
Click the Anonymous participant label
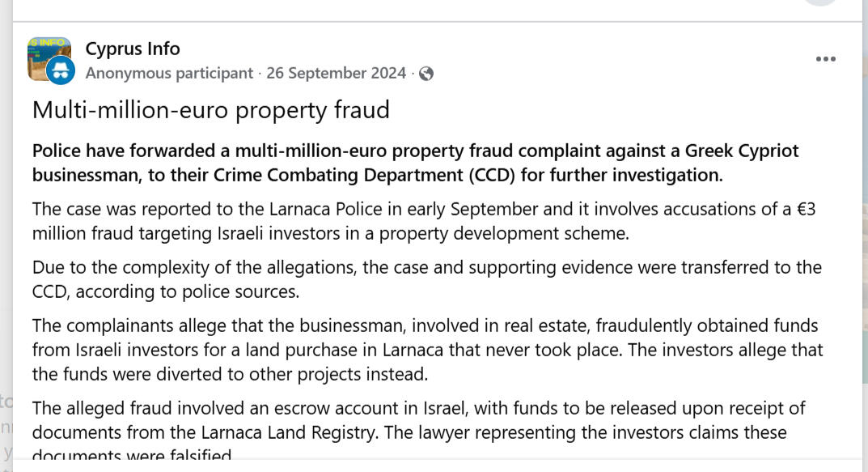[x=169, y=74]
